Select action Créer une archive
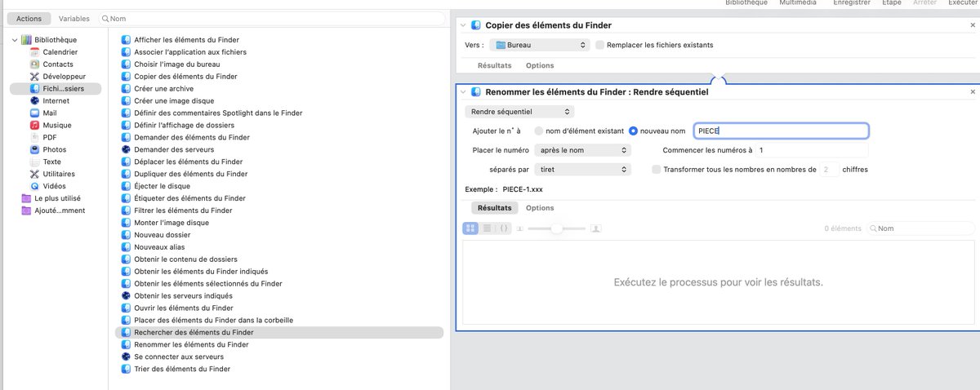980x390 pixels. pyautogui.click(x=163, y=88)
